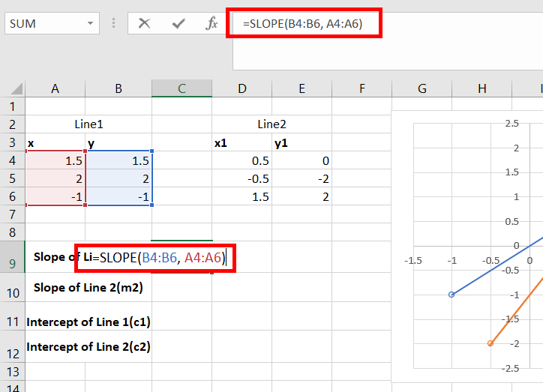Click cell A5 containing 2
This screenshot has width=543, height=392.
pos(55,178)
